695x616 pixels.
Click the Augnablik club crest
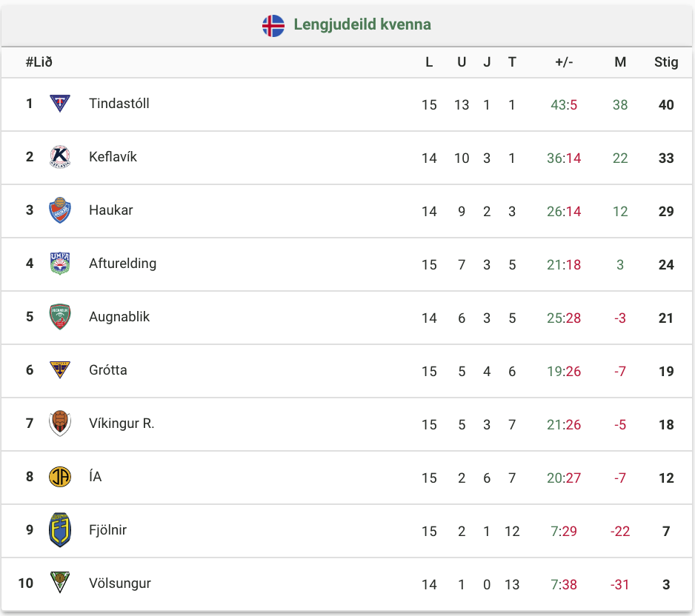pos(60,317)
